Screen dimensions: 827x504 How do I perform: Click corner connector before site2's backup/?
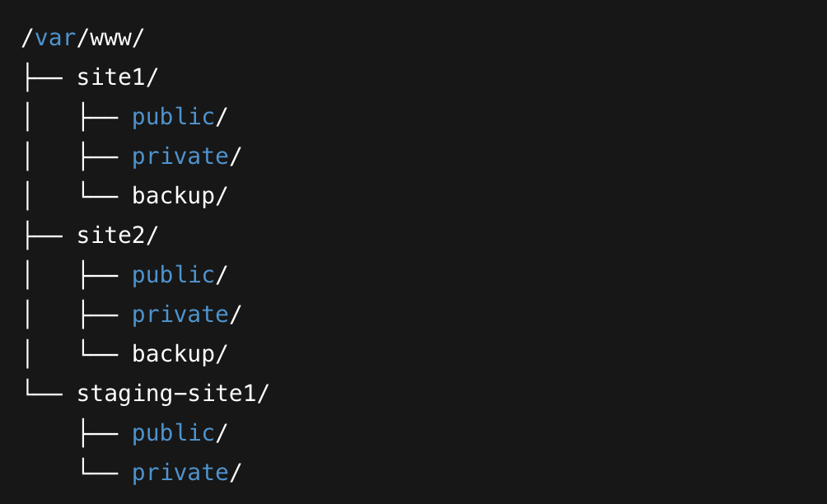pos(98,354)
